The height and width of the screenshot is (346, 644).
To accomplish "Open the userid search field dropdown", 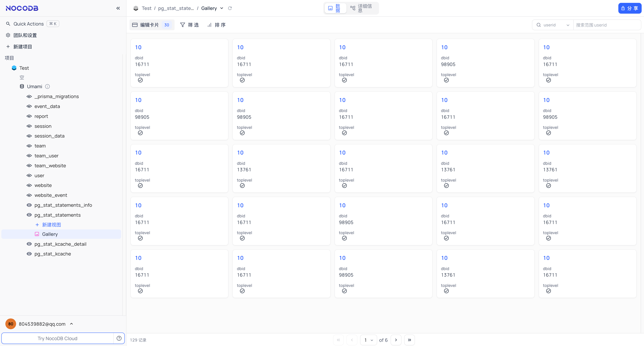I will click(568, 25).
